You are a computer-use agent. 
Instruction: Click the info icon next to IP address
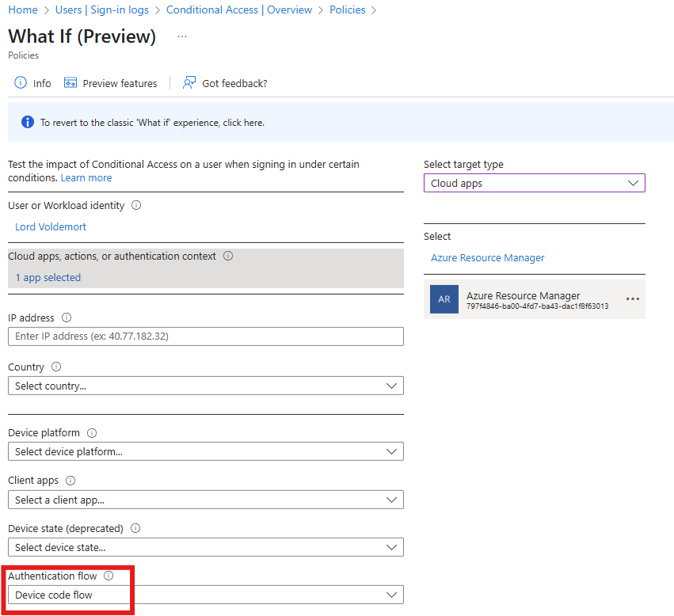click(x=67, y=318)
